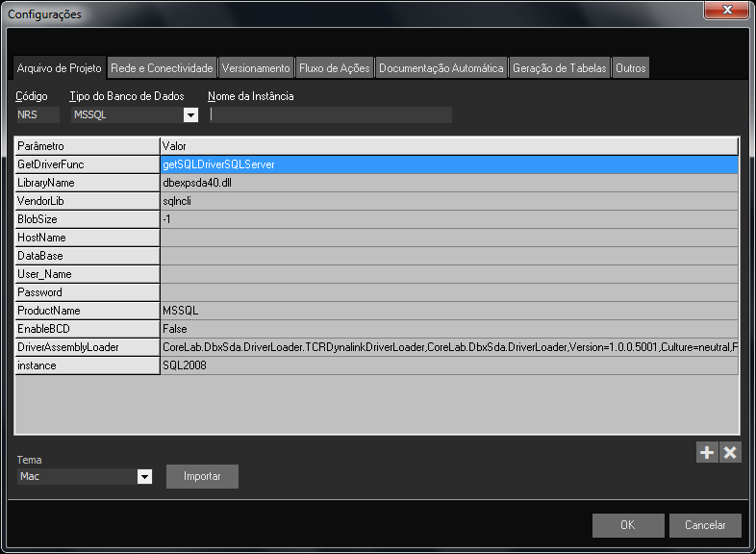Click the plus icon to add parameter
Viewport: 756px width, 554px height.
[x=707, y=453]
